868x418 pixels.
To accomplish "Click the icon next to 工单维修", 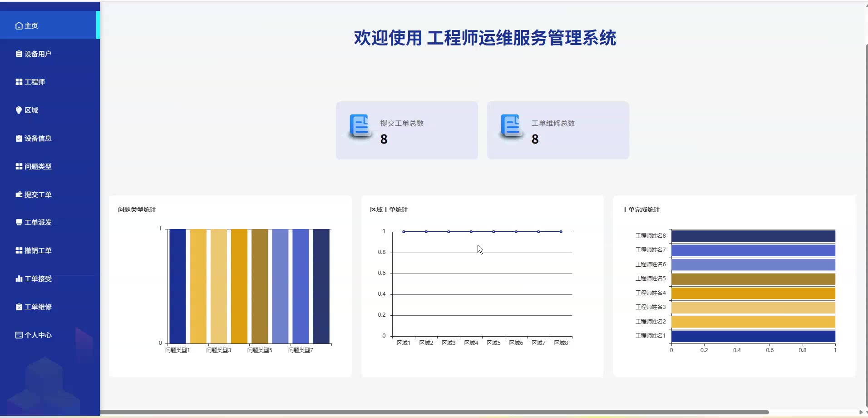I will click(19, 307).
